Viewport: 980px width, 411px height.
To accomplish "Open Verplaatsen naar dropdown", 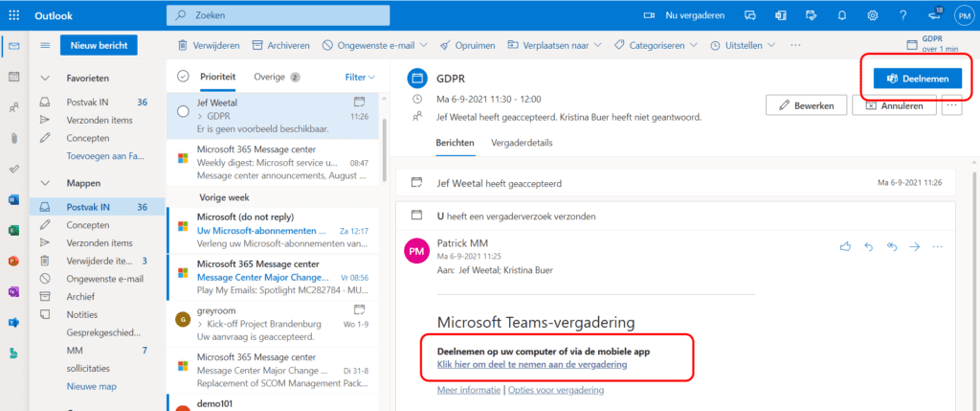I will coord(554,45).
